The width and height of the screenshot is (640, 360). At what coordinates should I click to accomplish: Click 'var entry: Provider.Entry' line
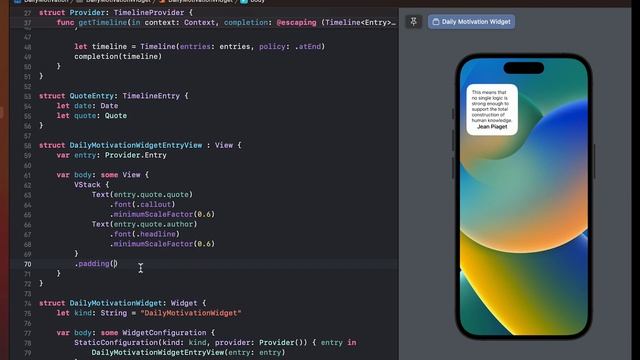click(111, 155)
